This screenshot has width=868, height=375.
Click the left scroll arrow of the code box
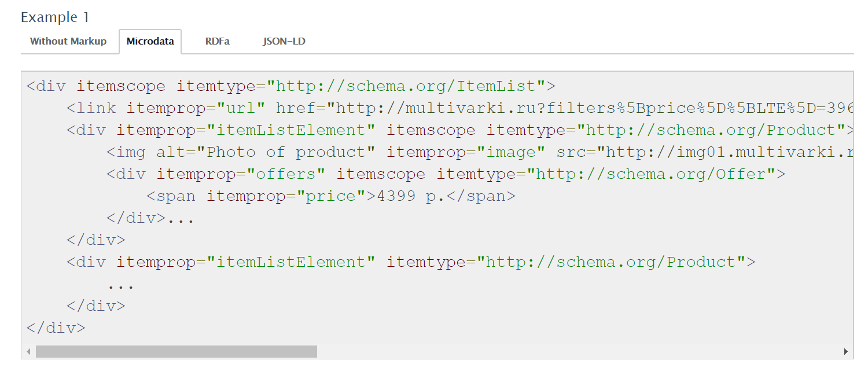pos(28,351)
